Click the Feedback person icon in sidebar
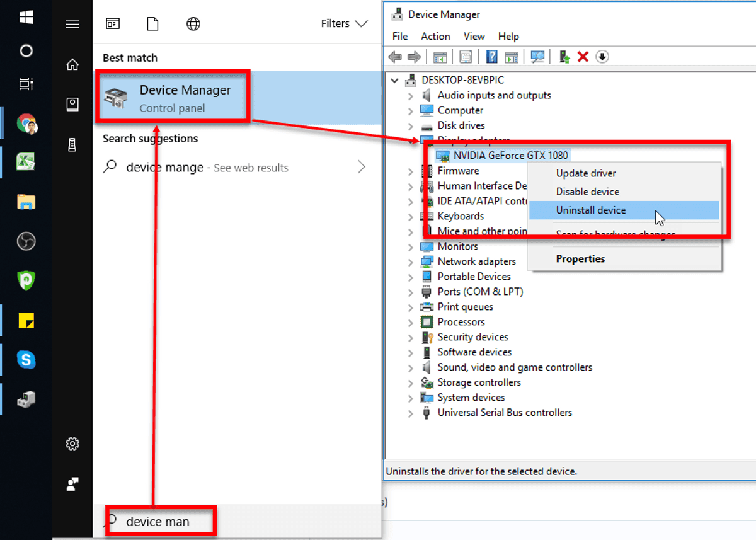This screenshot has width=756, height=540. (72, 484)
